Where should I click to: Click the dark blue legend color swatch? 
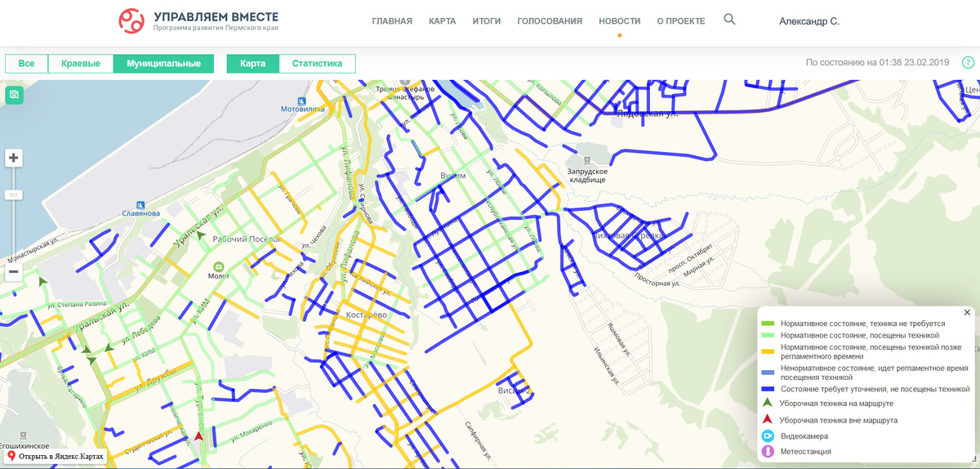click(x=768, y=390)
